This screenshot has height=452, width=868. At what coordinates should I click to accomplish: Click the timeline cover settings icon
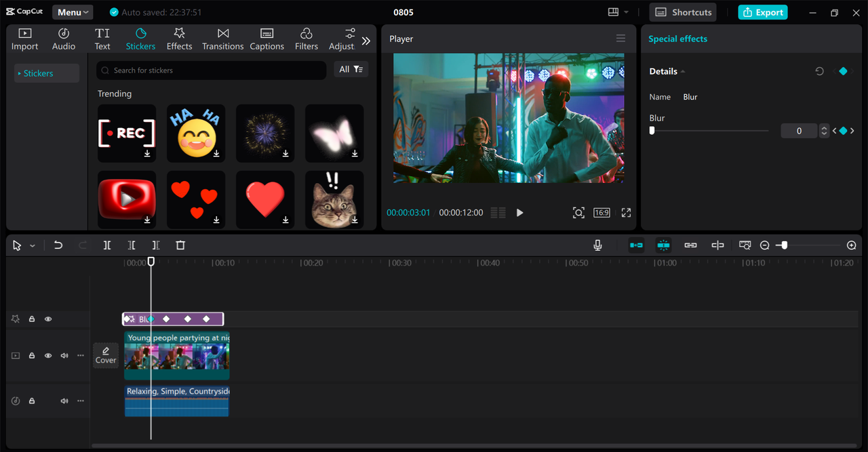pos(745,245)
